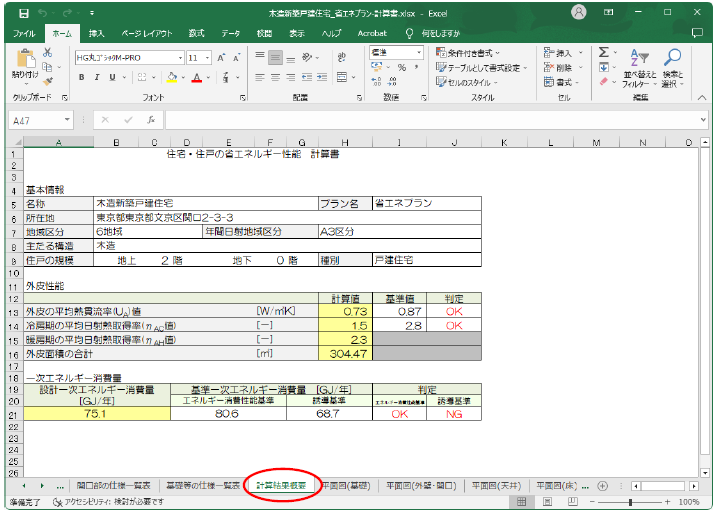The height and width of the screenshot is (511, 714).
Task: Click the Comma Style icon
Action: click(417, 67)
